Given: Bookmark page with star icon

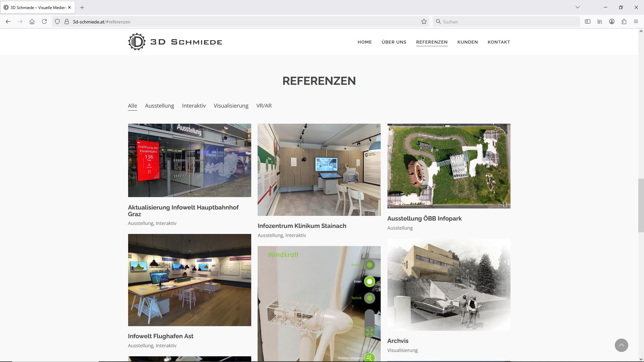Looking at the screenshot, I should pos(424,22).
